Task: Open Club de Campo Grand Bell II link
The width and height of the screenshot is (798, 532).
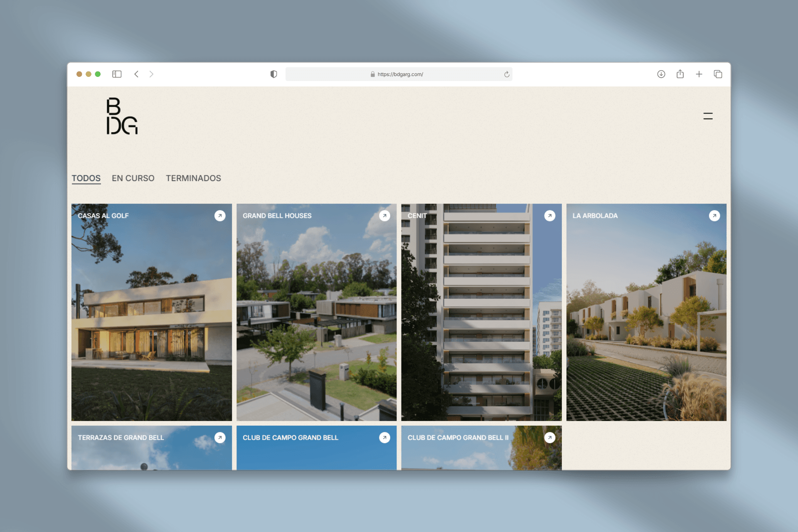Action: coord(458,438)
